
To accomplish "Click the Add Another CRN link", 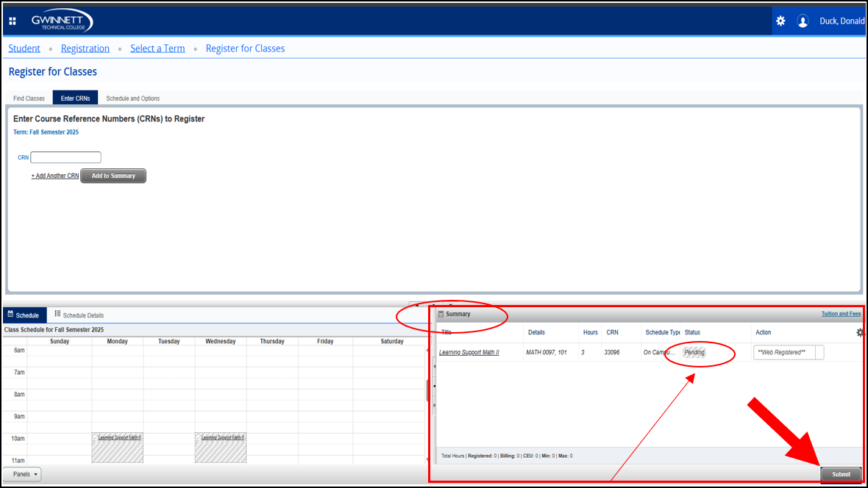I will click(54, 176).
